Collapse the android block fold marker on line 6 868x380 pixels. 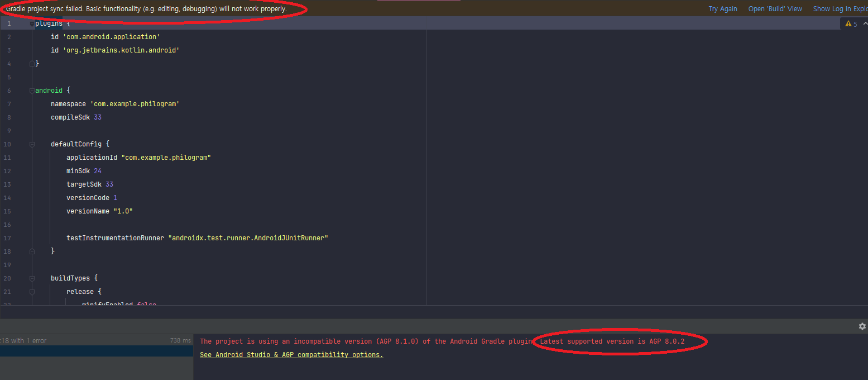point(32,91)
